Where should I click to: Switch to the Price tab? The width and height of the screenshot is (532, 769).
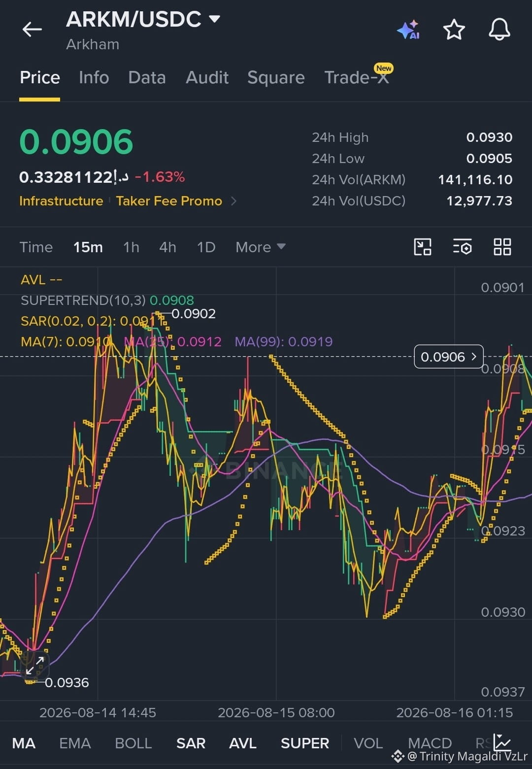coord(40,77)
